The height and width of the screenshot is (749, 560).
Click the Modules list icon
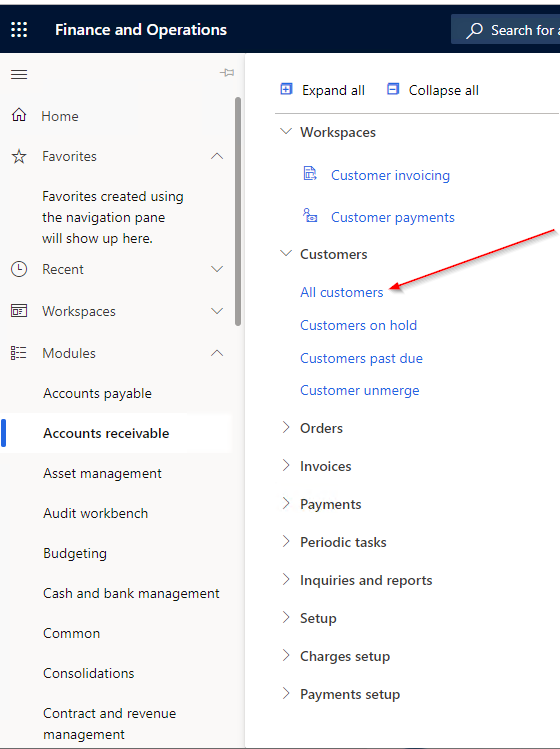pyautogui.click(x=19, y=353)
